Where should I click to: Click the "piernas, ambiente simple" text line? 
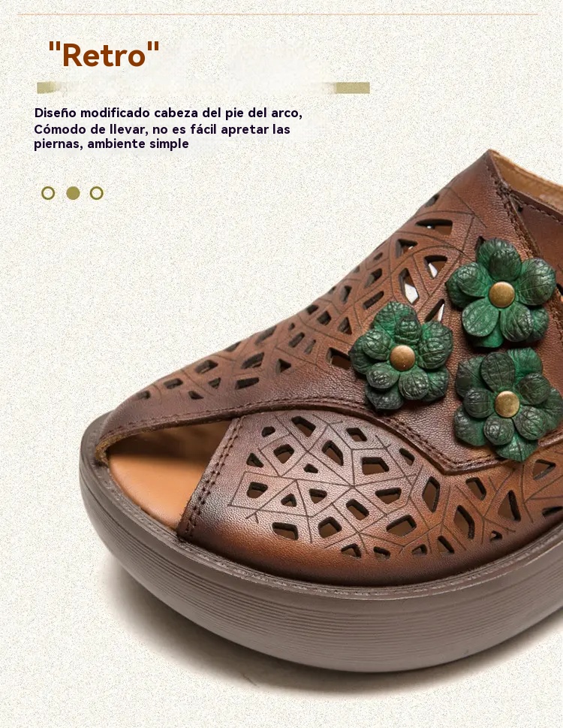(111, 144)
